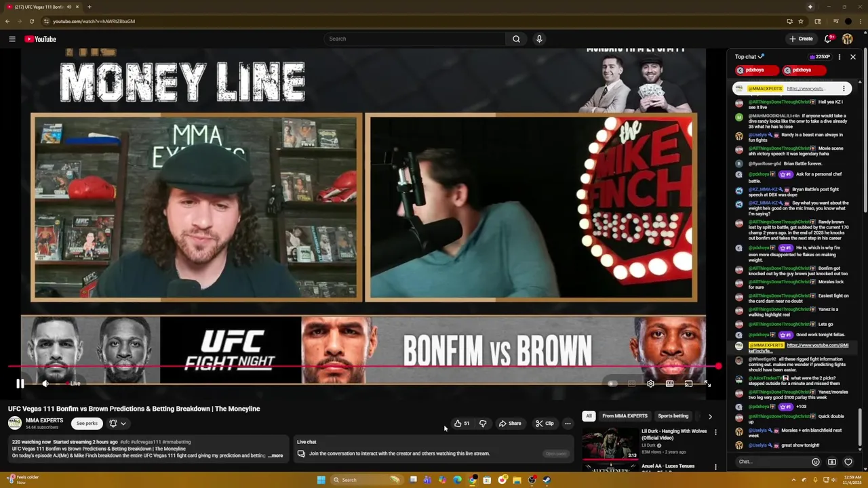
Task: Enter full screen mode
Action: coord(707,384)
